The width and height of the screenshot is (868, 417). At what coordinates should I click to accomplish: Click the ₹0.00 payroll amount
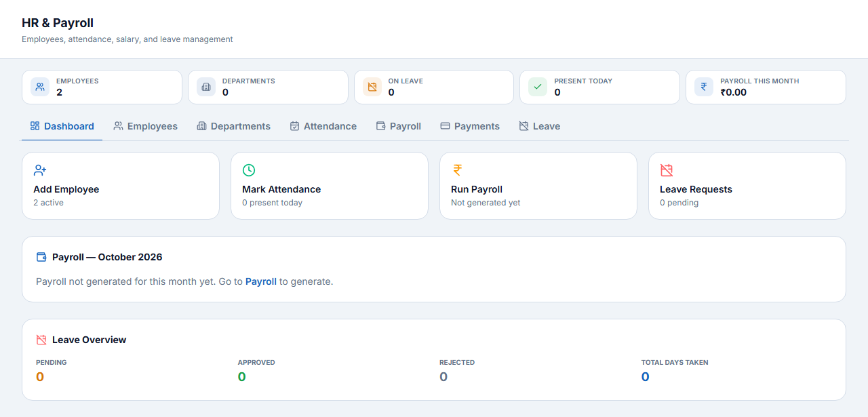click(x=734, y=92)
